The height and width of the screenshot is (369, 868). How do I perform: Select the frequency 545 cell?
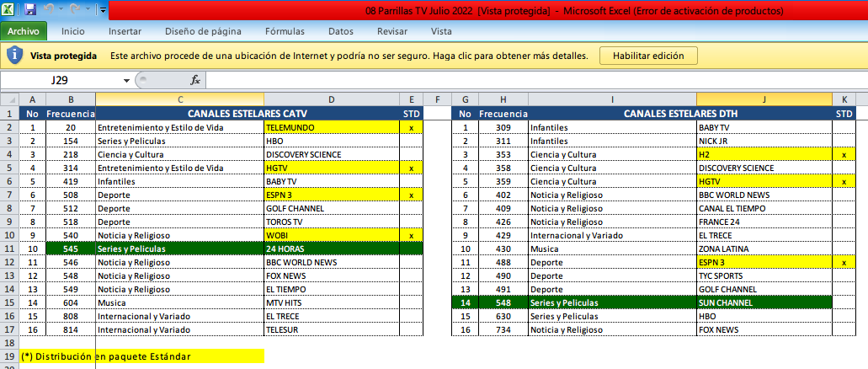(71, 249)
